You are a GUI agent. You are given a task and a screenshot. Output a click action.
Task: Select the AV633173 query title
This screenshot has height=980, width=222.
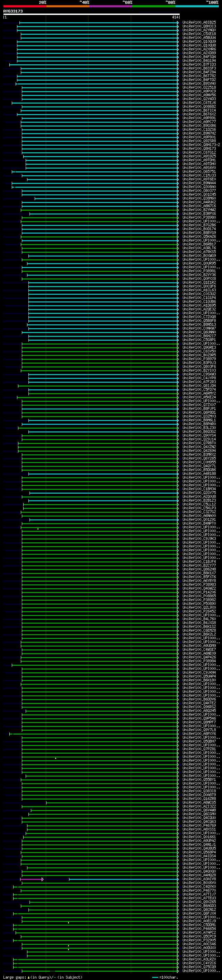pos(13,11)
